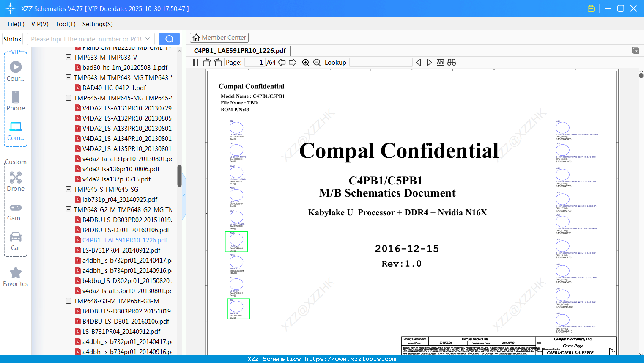Viewport: 644px width, 363px height.
Task: Click the Lookup text field
Action: 381,63
